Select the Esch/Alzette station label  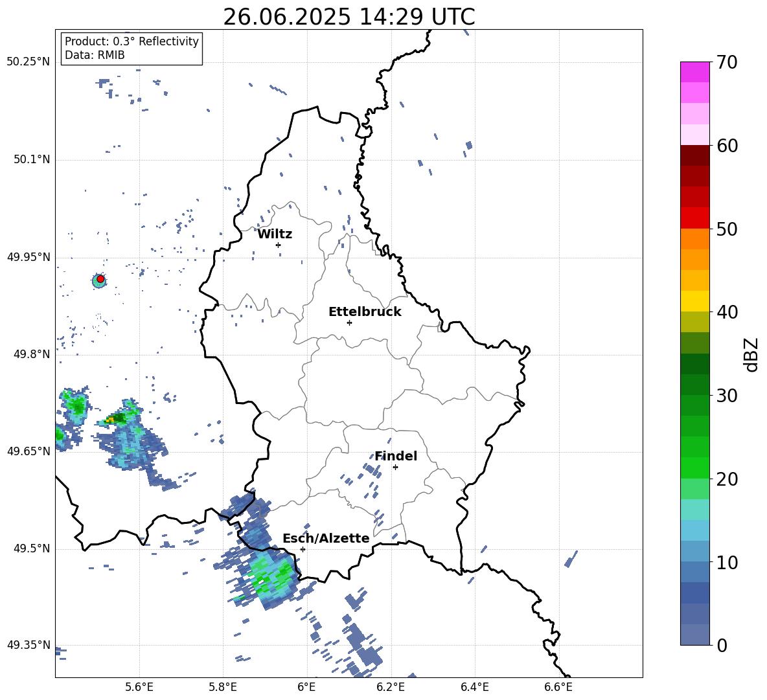coord(326,539)
